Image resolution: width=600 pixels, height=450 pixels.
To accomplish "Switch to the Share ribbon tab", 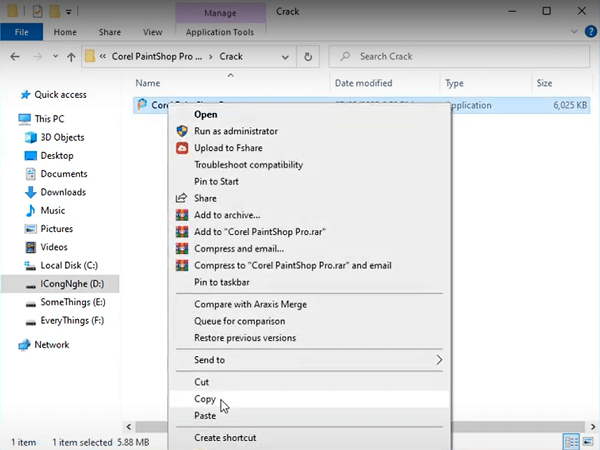I will 110,32.
